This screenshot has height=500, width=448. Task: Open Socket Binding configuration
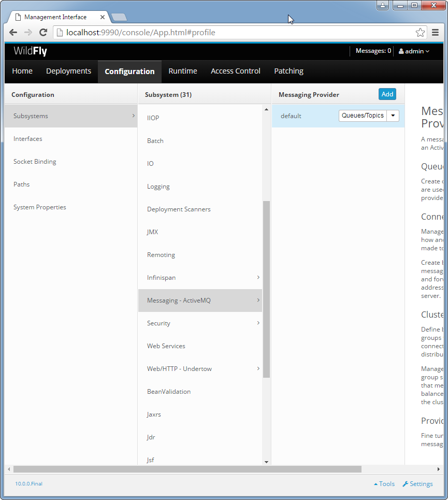[x=71, y=162]
